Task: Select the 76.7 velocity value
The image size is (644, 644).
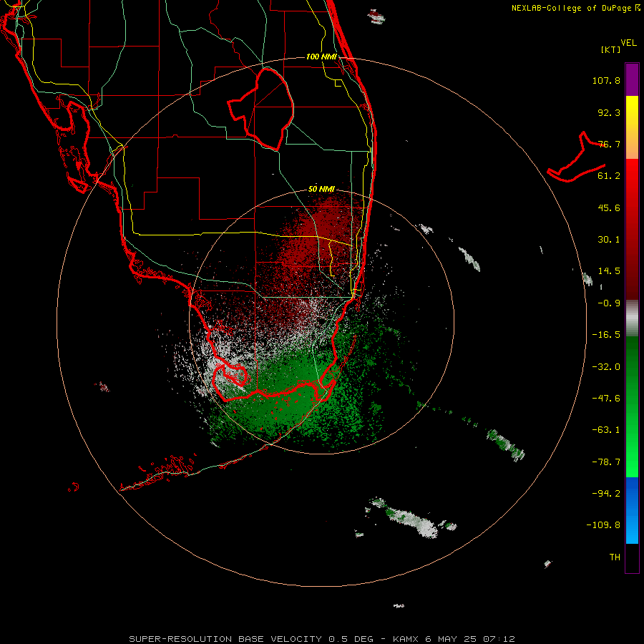Action: (x=609, y=144)
